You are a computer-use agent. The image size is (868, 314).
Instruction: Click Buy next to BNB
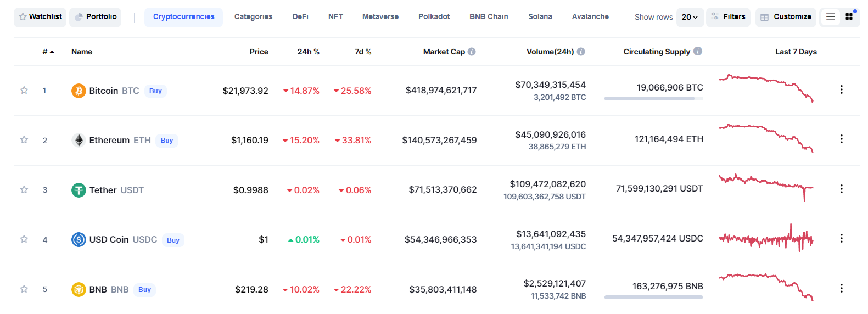pyautogui.click(x=144, y=290)
